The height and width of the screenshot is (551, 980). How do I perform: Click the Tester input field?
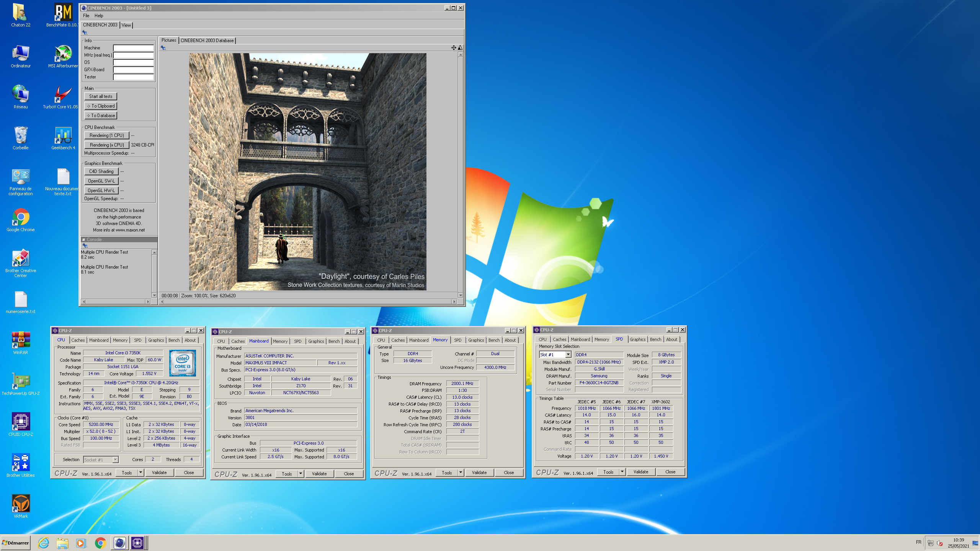tap(133, 77)
